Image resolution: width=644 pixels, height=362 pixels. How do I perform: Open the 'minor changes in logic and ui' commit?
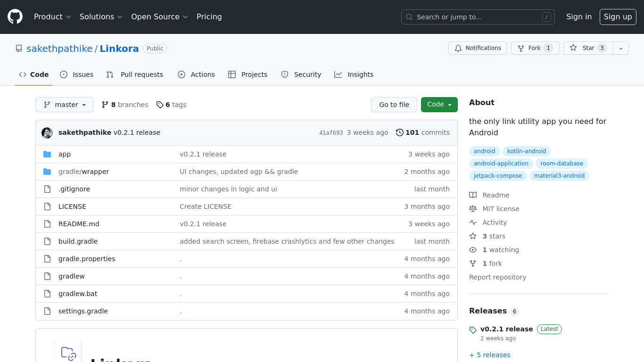[228, 189]
